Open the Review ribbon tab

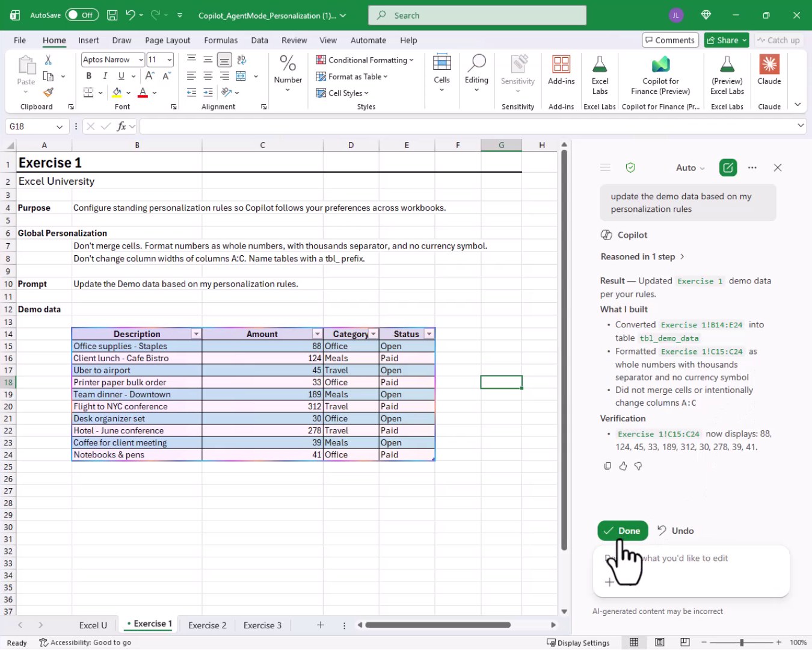[x=294, y=40]
